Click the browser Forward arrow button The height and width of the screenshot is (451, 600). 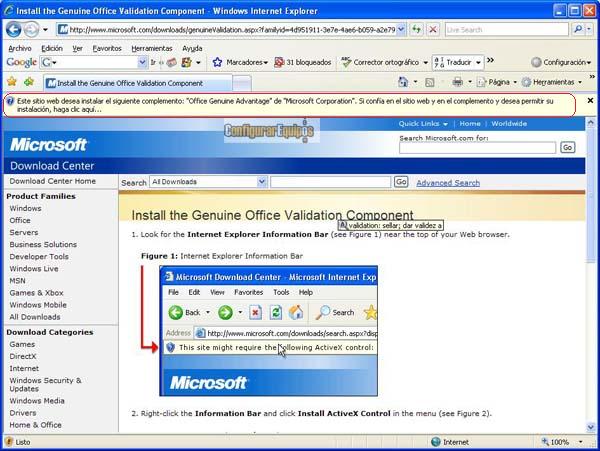[31, 29]
